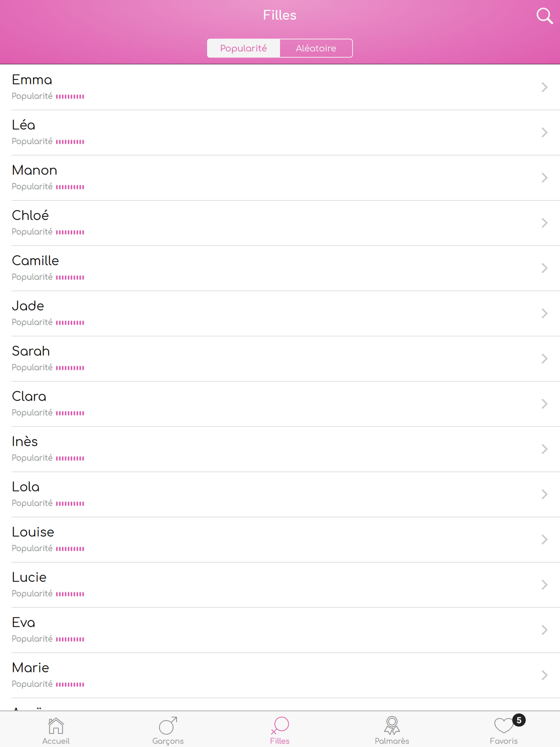
Task: Open the Palmarès ribbon award icon
Action: [x=392, y=725]
